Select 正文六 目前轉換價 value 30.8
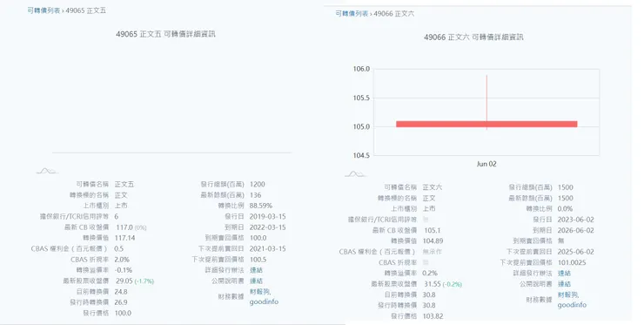Viewport: 644px width, 325px height. tap(429, 295)
